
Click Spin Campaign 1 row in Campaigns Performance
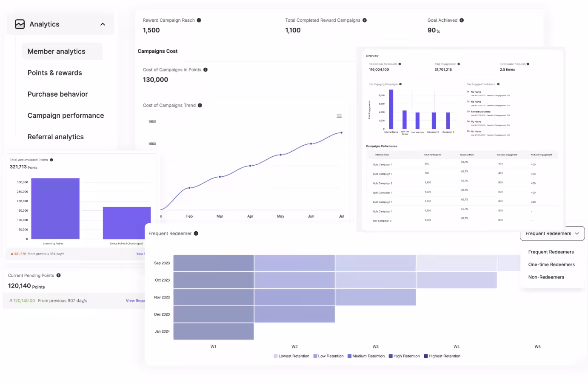coord(462,192)
